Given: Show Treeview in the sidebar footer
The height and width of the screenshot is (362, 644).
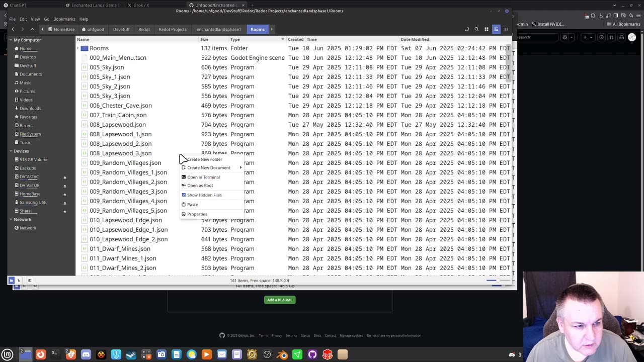Looking at the screenshot, I should pyautogui.click(x=19, y=280).
